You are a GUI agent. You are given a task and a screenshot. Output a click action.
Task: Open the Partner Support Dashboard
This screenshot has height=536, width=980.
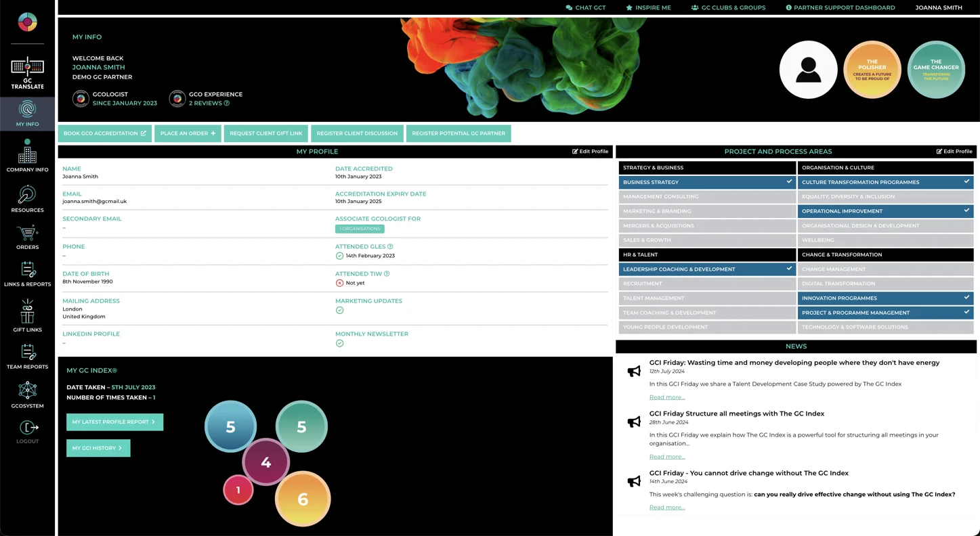pyautogui.click(x=840, y=7)
